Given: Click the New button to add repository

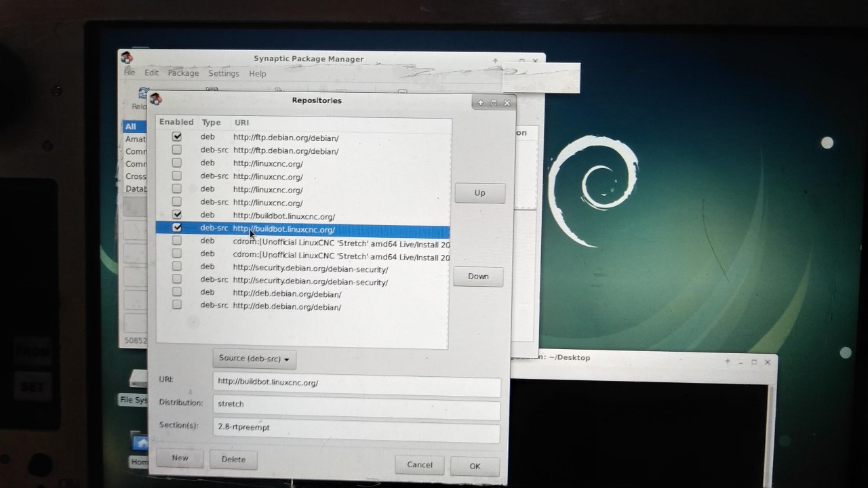Looking at the screenshot, I should pos(180,458).
